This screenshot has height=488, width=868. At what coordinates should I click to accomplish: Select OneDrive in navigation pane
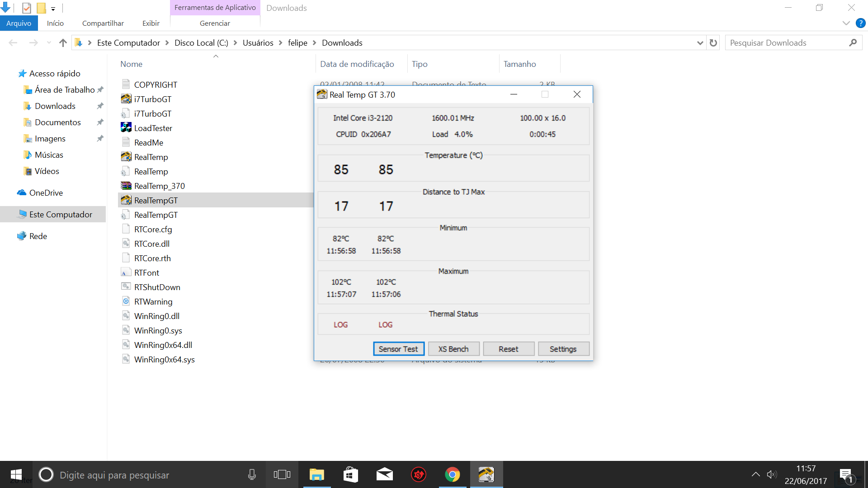[x=46, y=193]
